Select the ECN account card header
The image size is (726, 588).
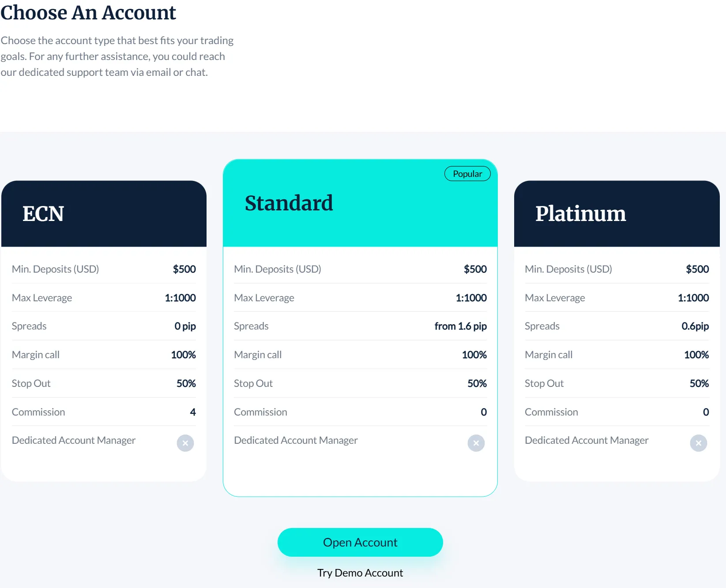click(x=104, y=213)
